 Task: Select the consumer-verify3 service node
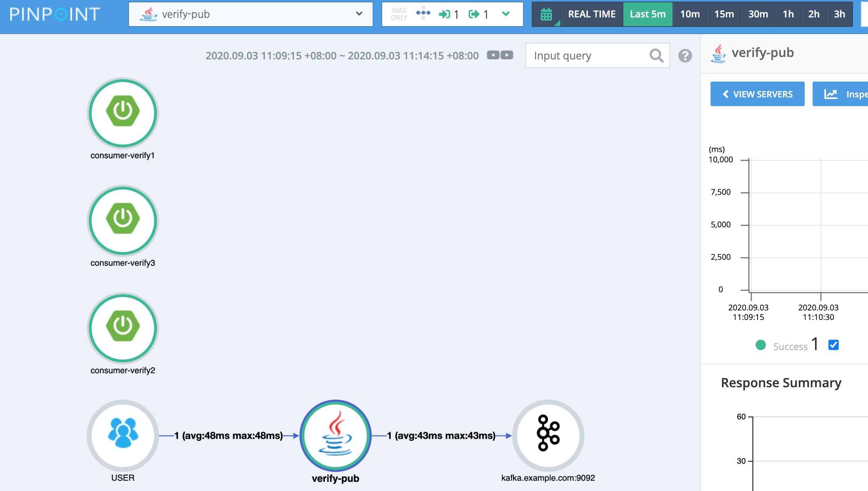[x=123, y=221]
